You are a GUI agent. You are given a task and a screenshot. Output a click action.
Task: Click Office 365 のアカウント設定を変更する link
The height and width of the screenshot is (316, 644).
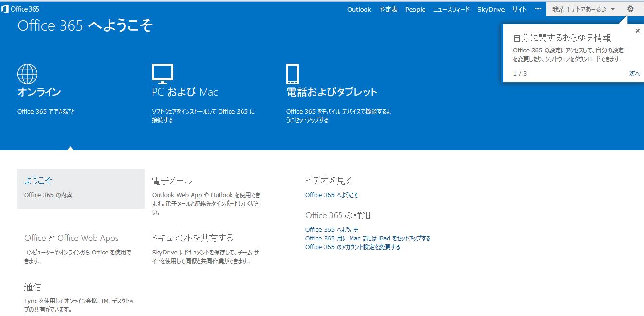352,247
